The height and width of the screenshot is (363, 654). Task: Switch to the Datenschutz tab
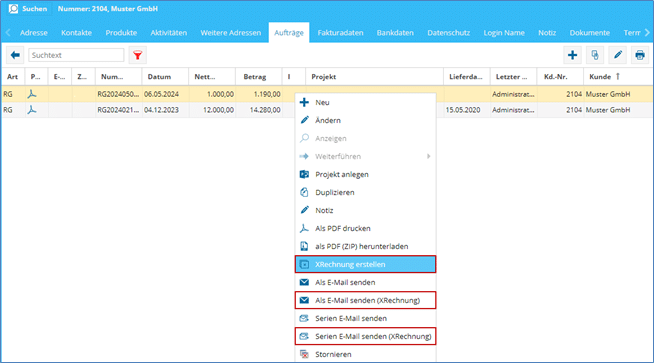coord(448,33)
